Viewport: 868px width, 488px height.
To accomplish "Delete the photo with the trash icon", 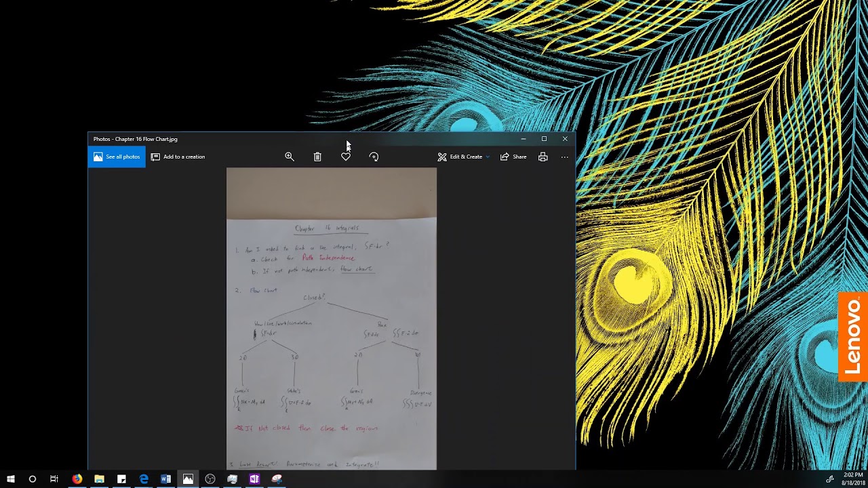I will pyautogui.click(x=317, y=157).
